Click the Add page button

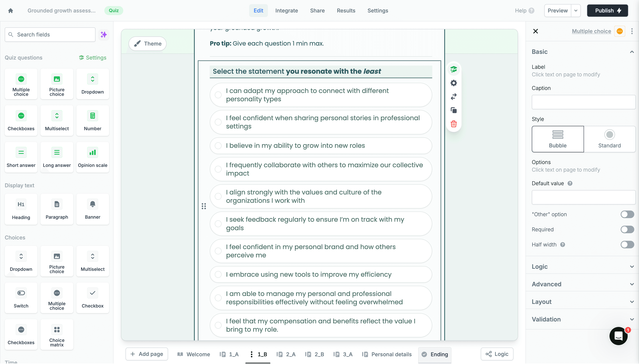point(147,354)
